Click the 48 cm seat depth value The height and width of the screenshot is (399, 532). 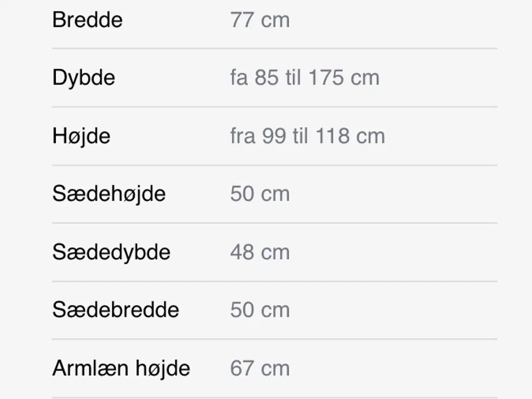point(260,252)
